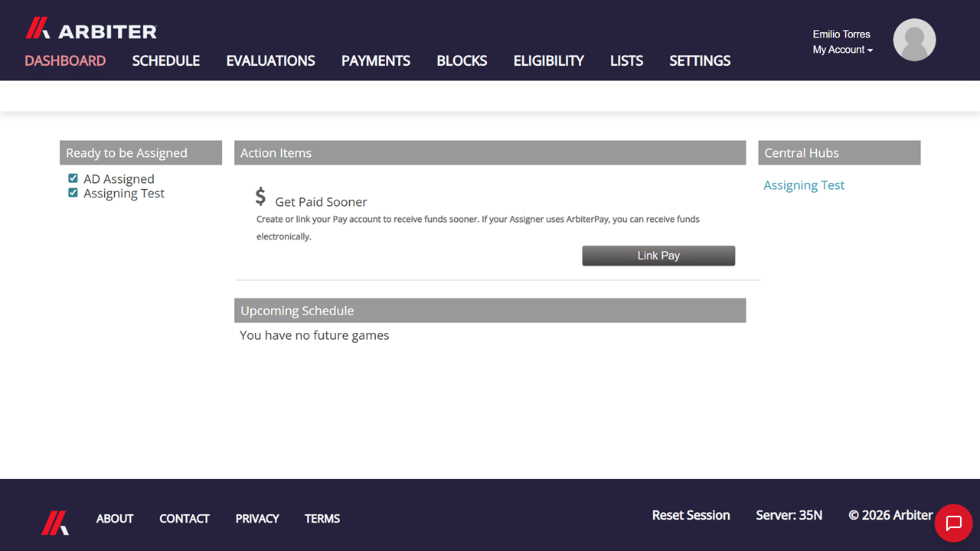The height and width of the screenshot is (551, 980).
Task: Click the Emilio Torres user name
Action: (841, 34)
